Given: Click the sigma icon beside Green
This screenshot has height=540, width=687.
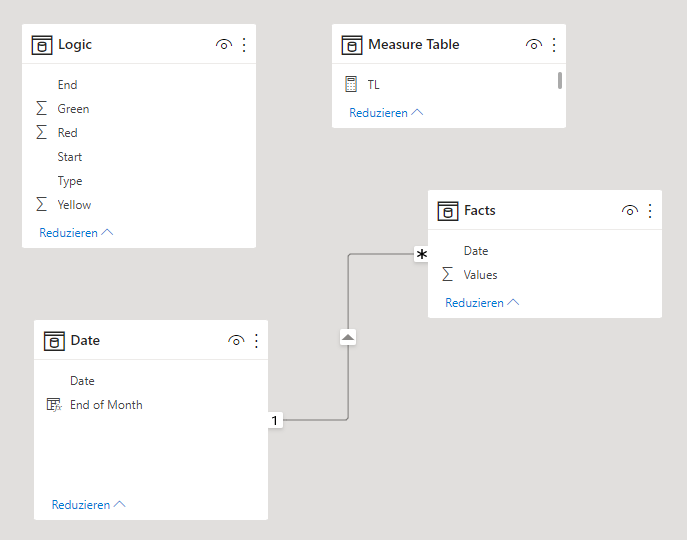Looking at the screenshot, I should tap(42, 108).
